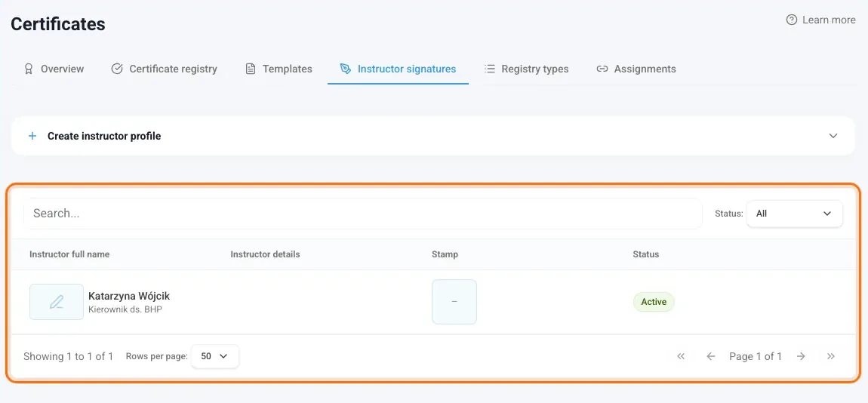The height and width of the screenshot is (403, 868).
Task: Click Katarzyna Wójcik's signature pen thumbnail
Action: tap(57, 302)
